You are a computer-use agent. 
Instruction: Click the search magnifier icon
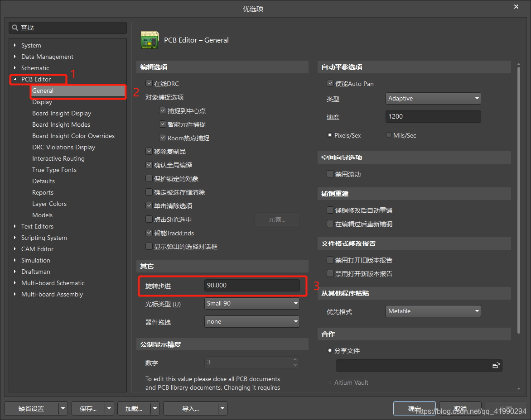(x=15, y=28)
